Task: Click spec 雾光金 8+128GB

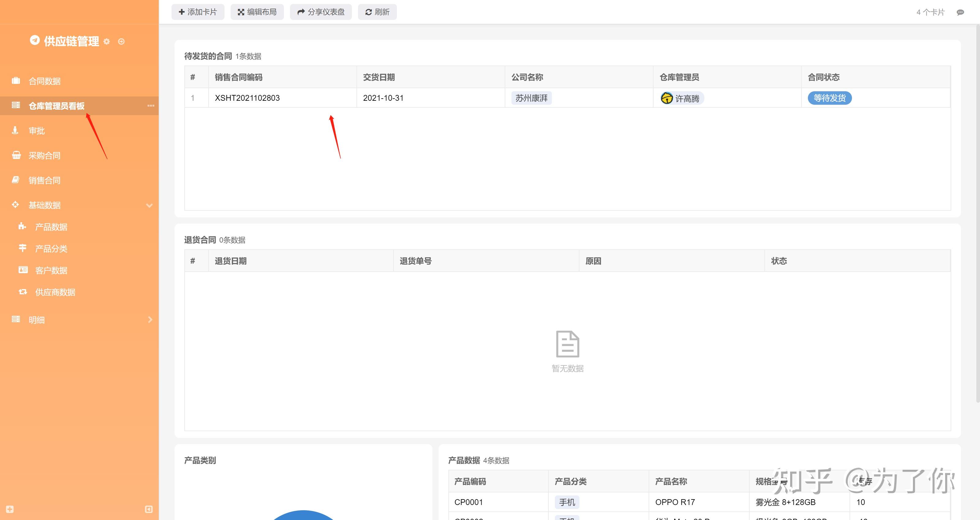Action: [786, 502]
